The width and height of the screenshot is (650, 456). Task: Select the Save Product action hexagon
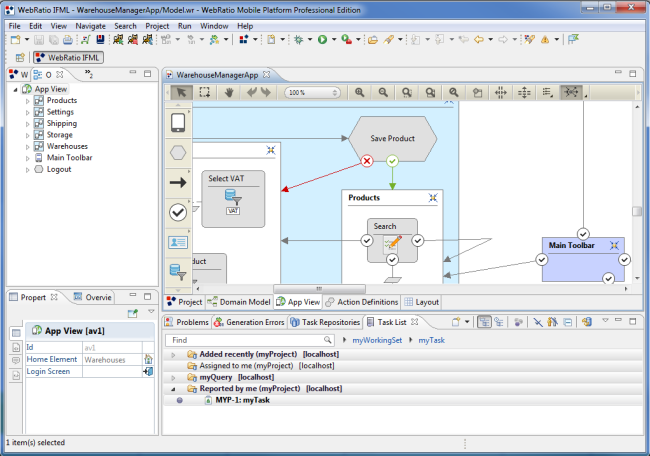click(392, 138)
